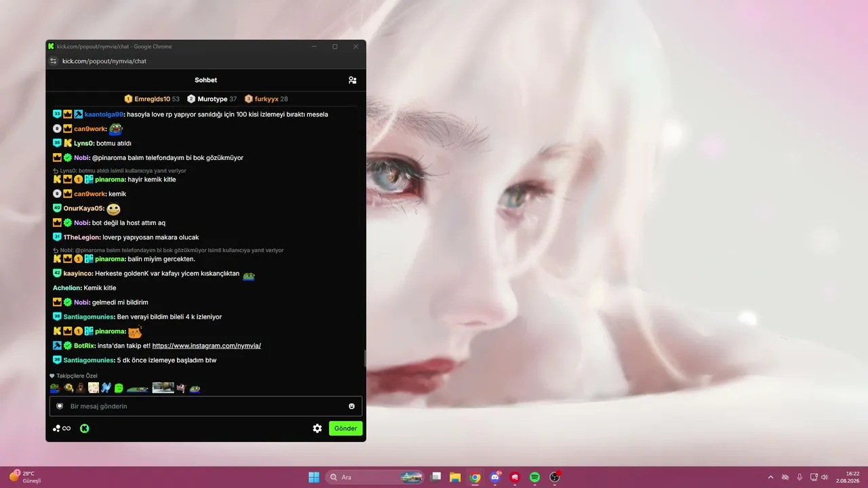Click username Achelion in chat
The width and height of the screenshot is (868, 488).
pos(66,288)
